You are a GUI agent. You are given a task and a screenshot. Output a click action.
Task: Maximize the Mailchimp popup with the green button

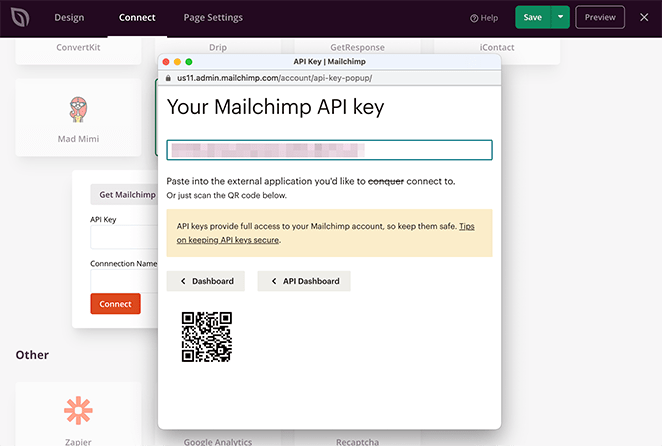tap(189, 62)
